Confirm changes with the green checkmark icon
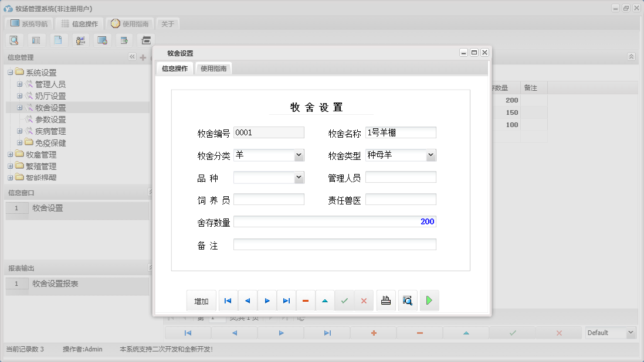 [x=344, y=300]
